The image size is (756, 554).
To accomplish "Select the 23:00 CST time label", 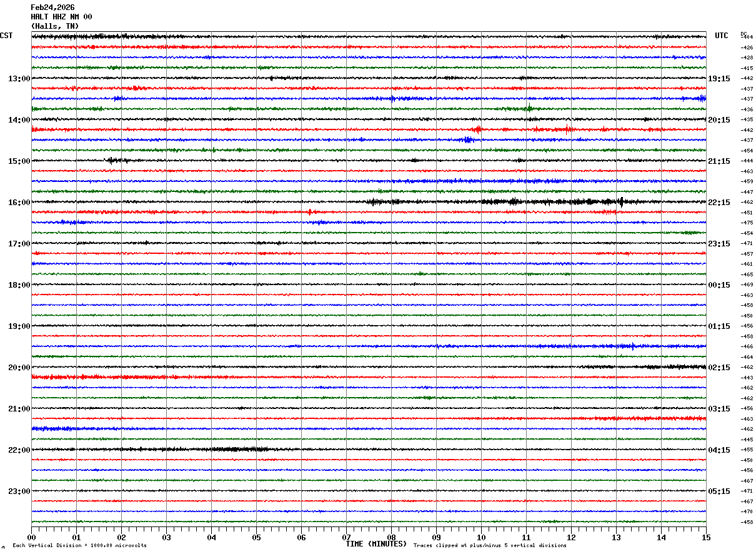I will click(19, 491).
